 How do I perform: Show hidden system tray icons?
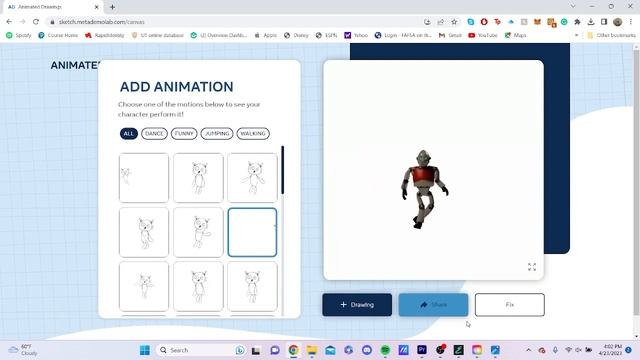click(529, 350)
